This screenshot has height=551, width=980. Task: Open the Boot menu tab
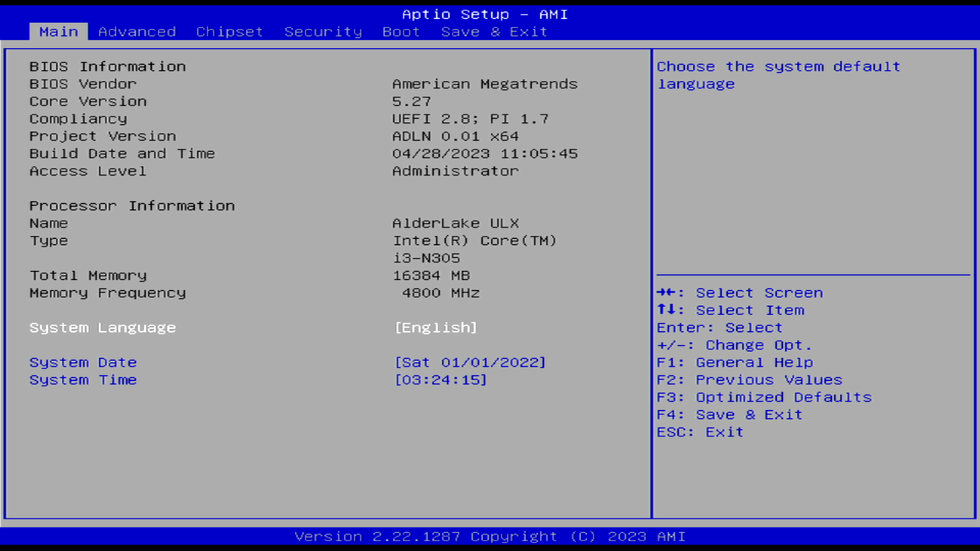coord(401,31)
